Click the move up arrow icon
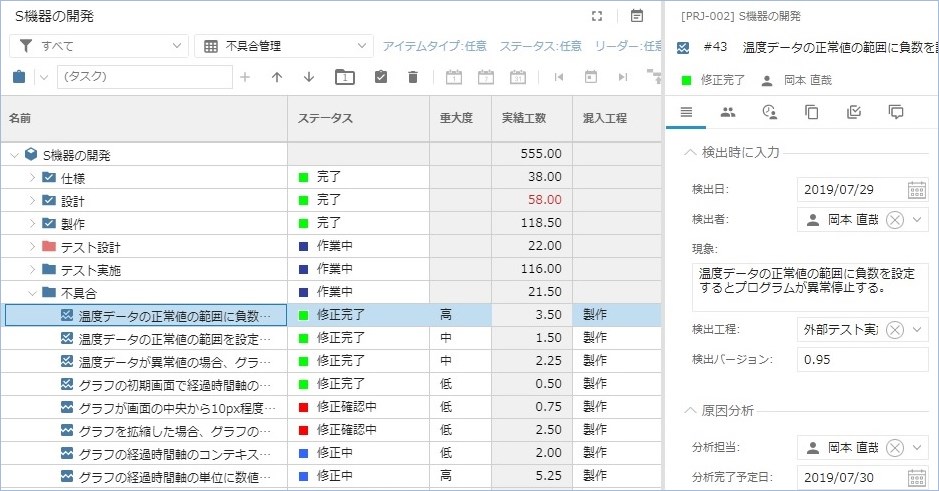The image size is (939, 491). point(277,77)
